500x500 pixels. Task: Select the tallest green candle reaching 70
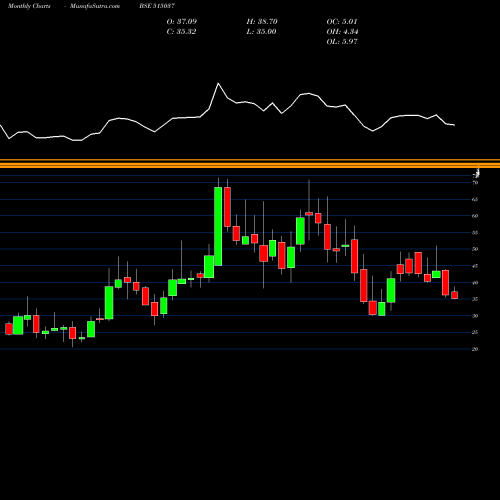click(x=218, y=226)
